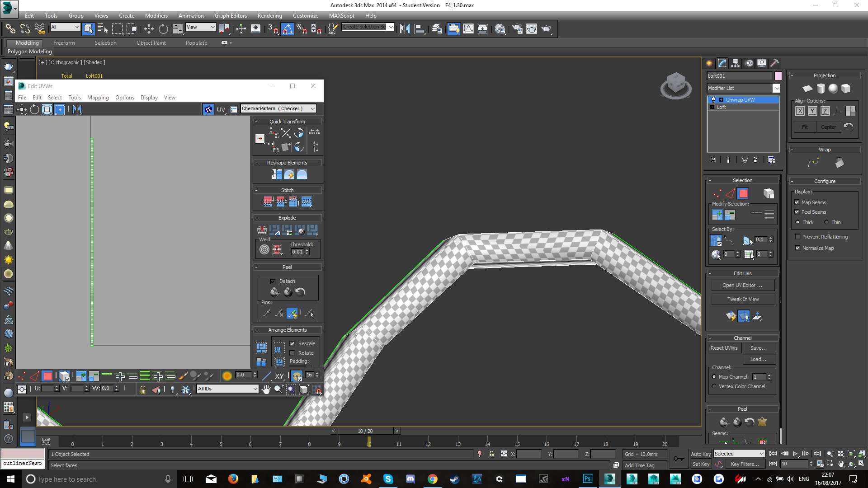Open the All IDs dropdown
The height and width of the screenshot is (488, 868).
(227, 389)
